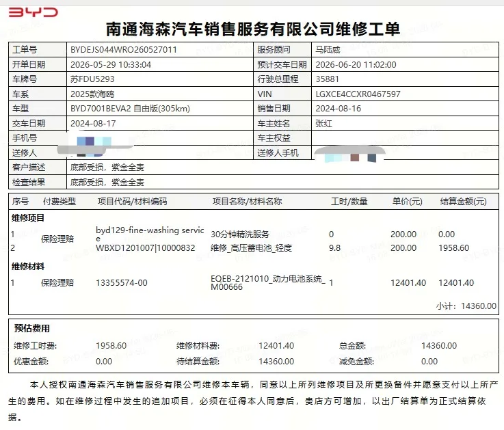This screenshot has height=430, width=504.
Task: Select item 30分钟精洗服务
Action: coord(240,234)
